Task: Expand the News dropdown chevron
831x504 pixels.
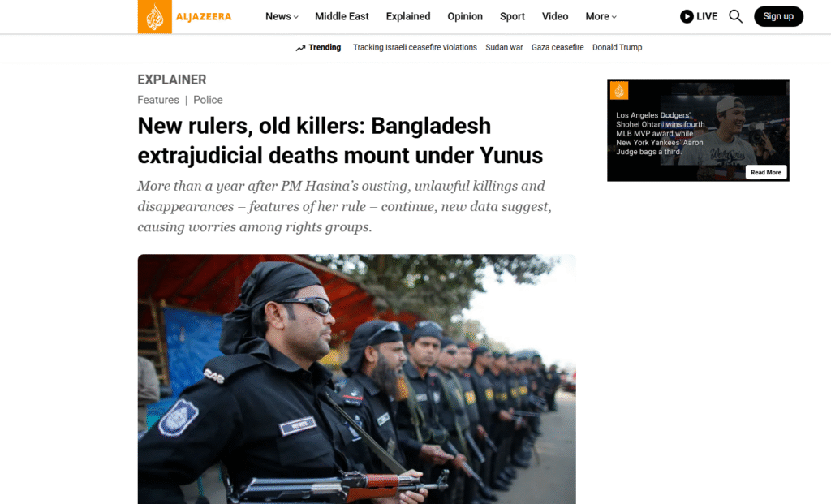Action: (x=296, y=17)
